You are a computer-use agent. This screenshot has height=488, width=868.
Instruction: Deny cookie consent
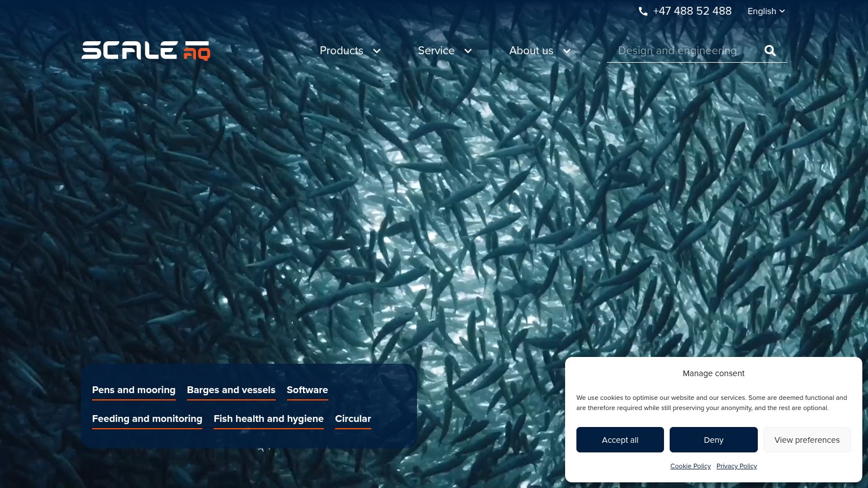pyautogui.click(x=714, y=440)
